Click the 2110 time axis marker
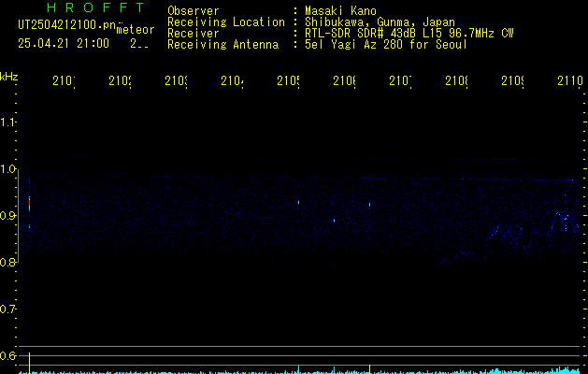The height and width of the screenshot is (374, 588). pyautogui.click(x=570, y=80)
